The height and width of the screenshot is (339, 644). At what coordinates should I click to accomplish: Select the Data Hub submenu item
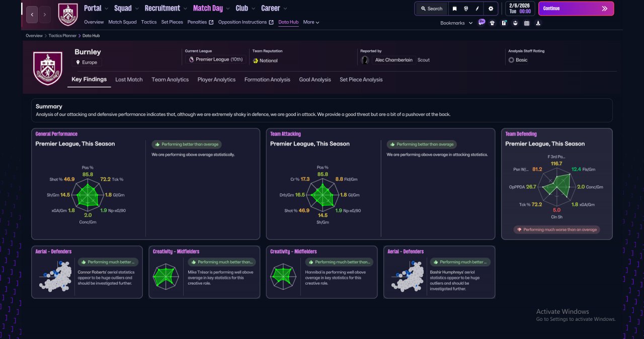288,22
